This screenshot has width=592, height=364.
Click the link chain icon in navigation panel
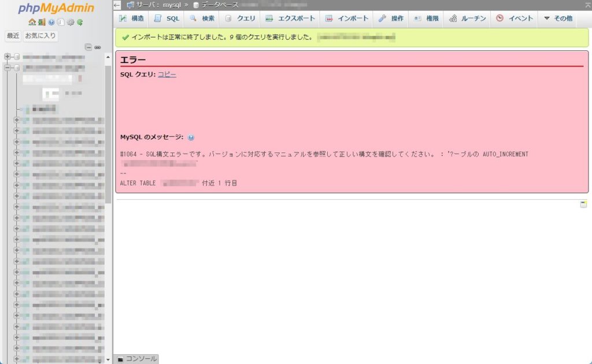tap(98, 47)
